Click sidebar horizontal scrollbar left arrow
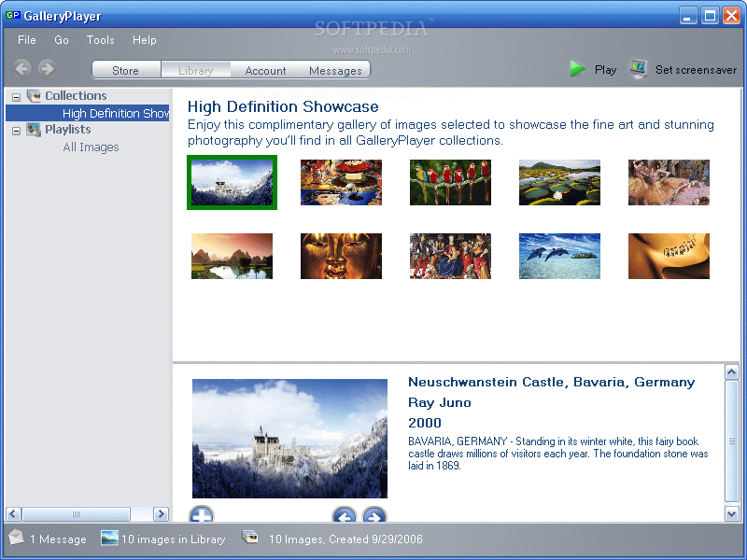 pyautogui.click(x=13, y=514)
